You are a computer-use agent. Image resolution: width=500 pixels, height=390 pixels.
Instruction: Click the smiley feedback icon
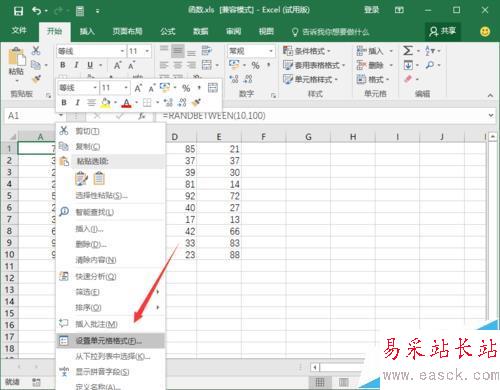pos(485,31)
